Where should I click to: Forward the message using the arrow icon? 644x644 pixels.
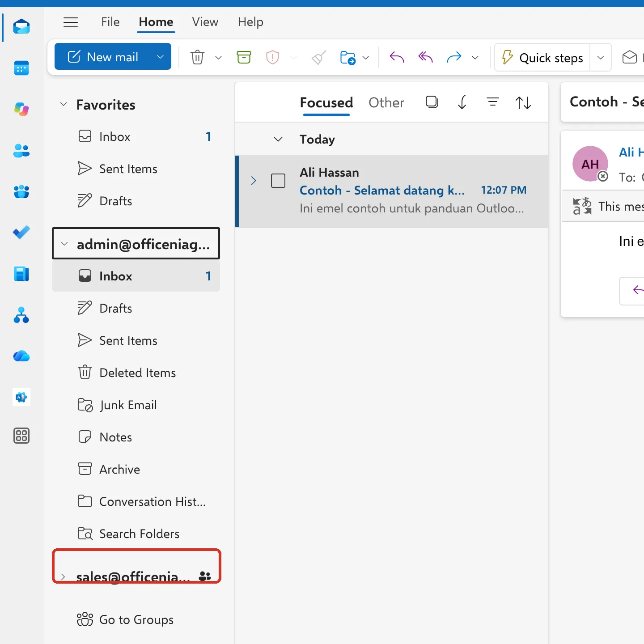pos(454,57)
